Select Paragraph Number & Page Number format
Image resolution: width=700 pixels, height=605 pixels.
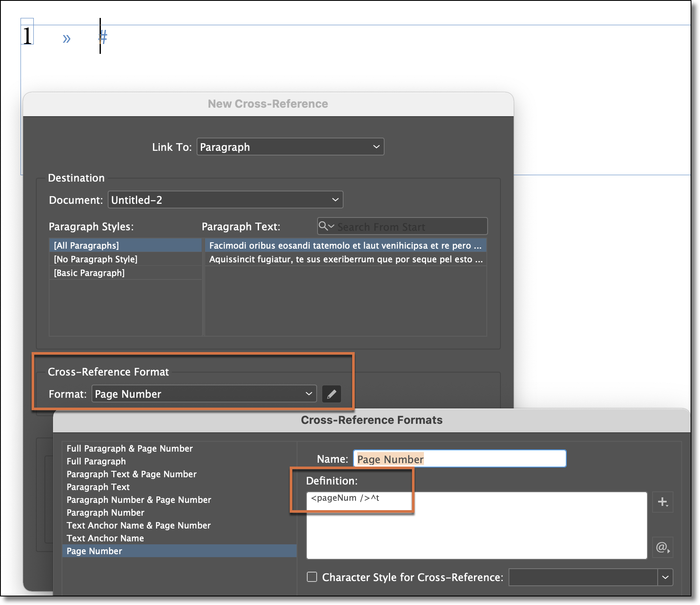click(x=138, y=499)
